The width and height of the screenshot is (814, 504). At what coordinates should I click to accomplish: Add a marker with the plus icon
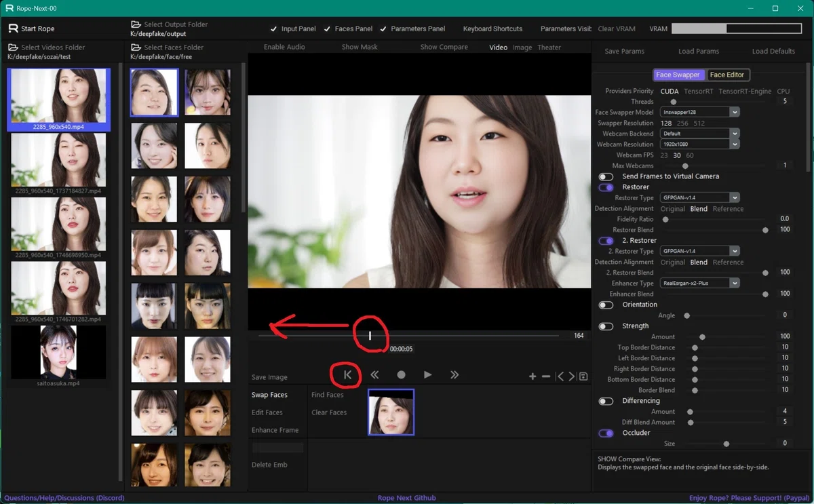pos(532,376)
